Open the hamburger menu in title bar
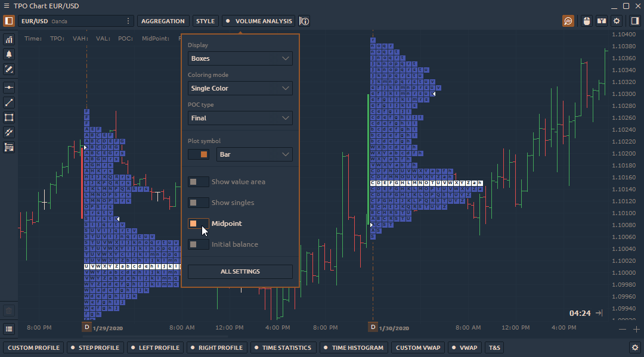The image size is (644, 357). tap(6, 6)
